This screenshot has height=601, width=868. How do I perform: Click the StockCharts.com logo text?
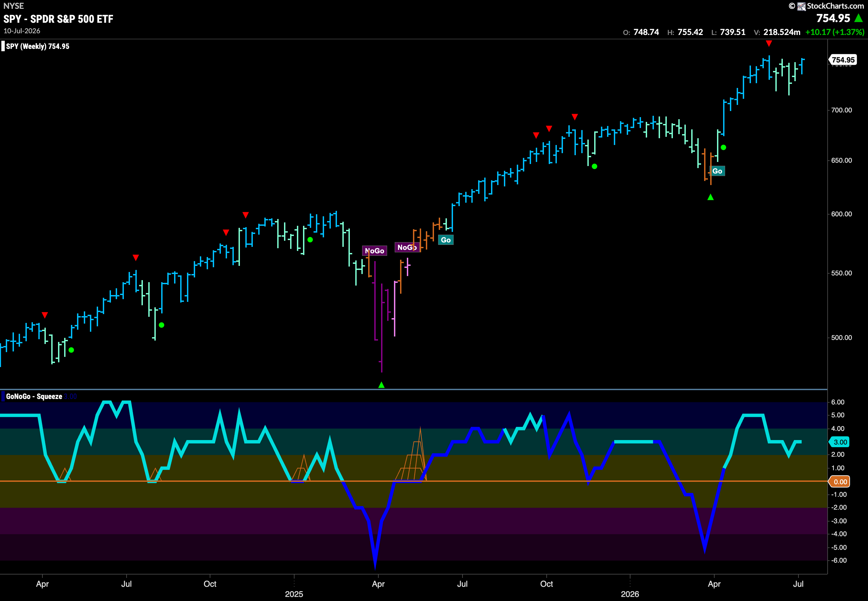coord(835,6)
